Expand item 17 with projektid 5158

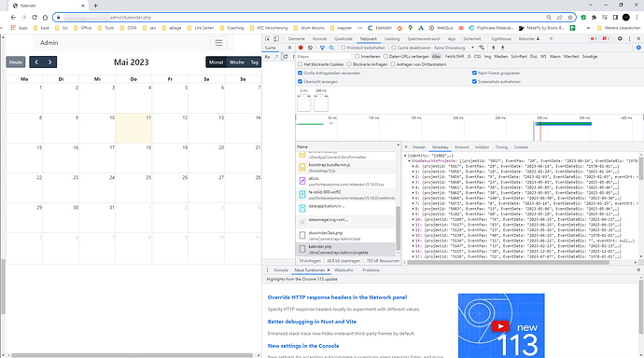[x=413, y=256]
